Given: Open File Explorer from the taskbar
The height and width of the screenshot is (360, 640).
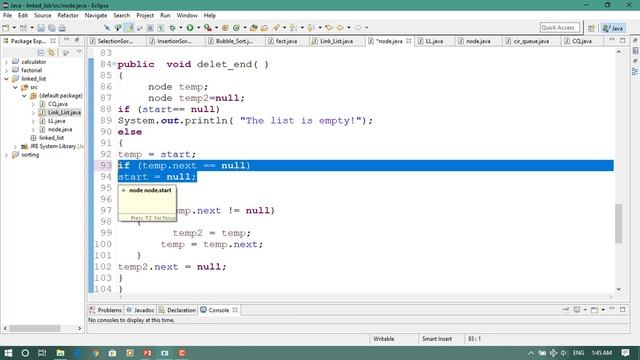Looking at the screenshot, I should pos(60,353).
